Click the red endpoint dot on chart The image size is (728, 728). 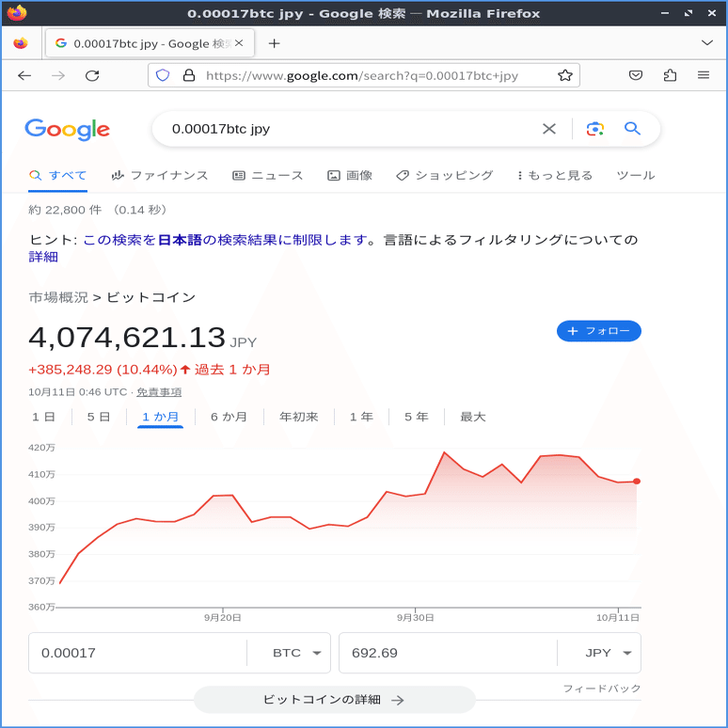637,482
